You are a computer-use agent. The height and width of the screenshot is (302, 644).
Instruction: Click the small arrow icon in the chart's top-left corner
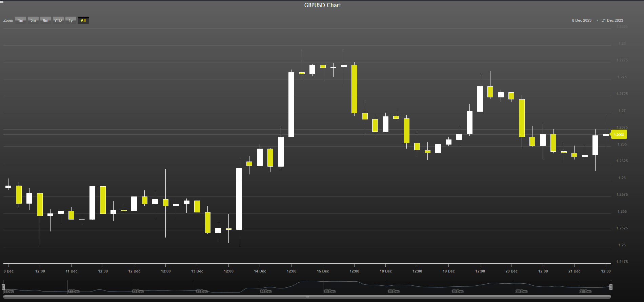(x=2, y=2)
